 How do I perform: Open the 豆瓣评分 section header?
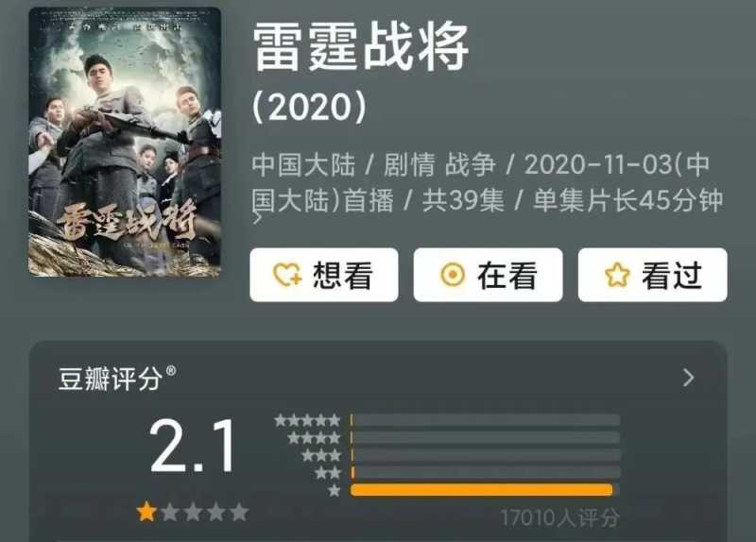[x=110, y=379]
